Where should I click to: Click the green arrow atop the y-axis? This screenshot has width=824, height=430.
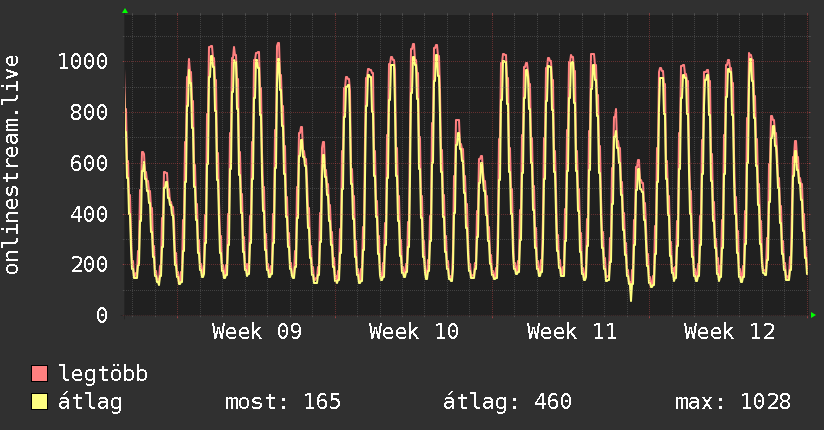tap(125, 11)
